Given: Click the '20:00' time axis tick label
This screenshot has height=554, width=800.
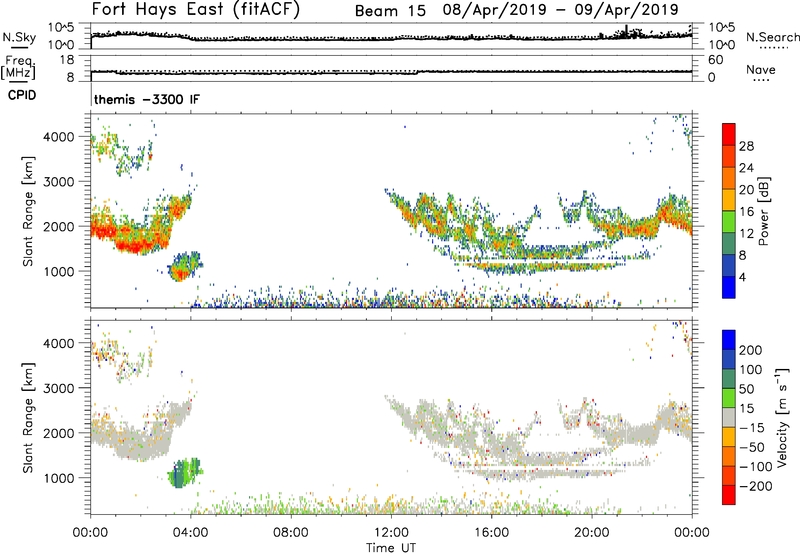Looking at the screenshot, I should click(x=591, y=533).
